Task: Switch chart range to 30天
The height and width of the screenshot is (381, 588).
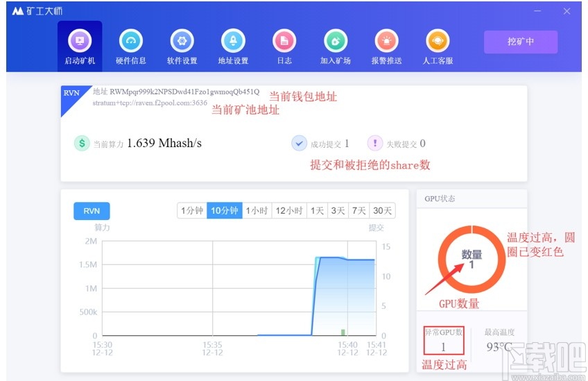Action: tap(382, 210)
